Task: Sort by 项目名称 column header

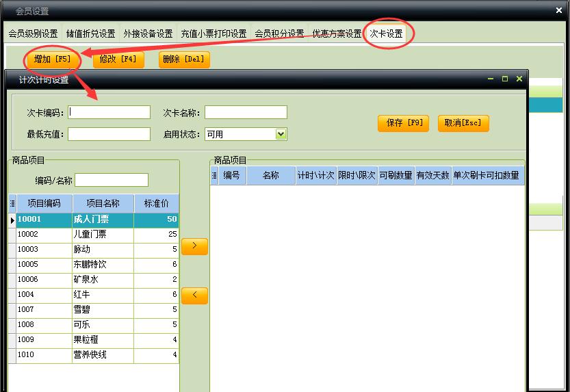Action: (103, 203)
